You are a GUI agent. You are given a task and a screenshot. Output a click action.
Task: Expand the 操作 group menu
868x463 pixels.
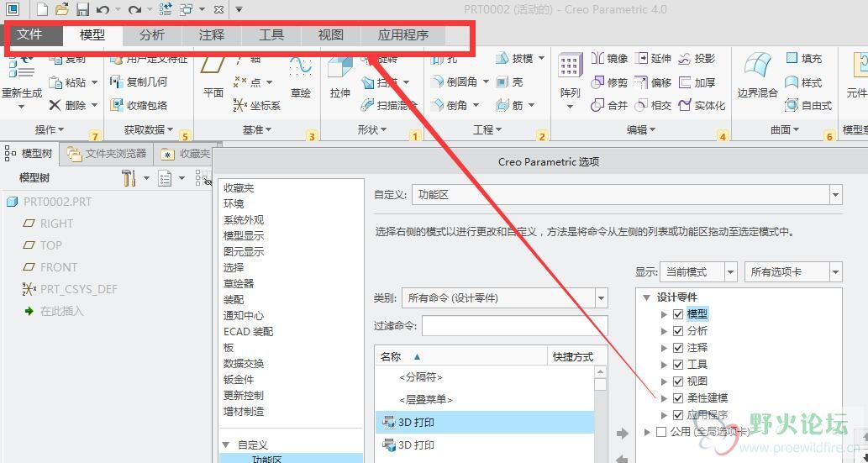pos(50,129)
